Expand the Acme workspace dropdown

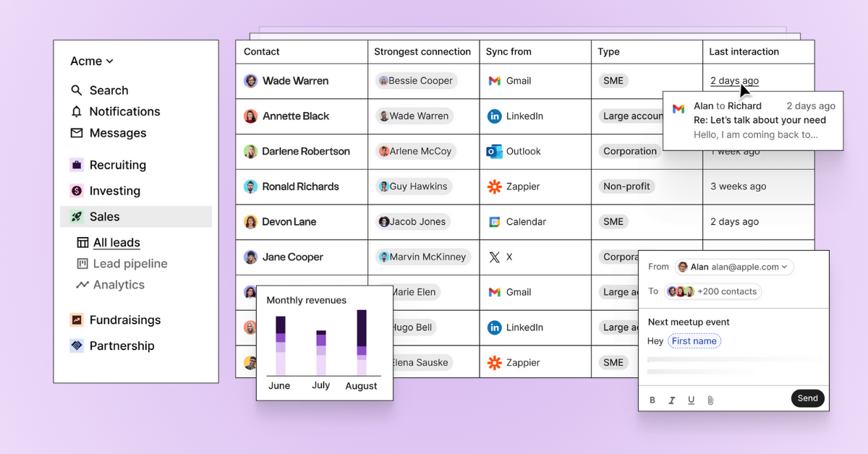click(92, 61)
